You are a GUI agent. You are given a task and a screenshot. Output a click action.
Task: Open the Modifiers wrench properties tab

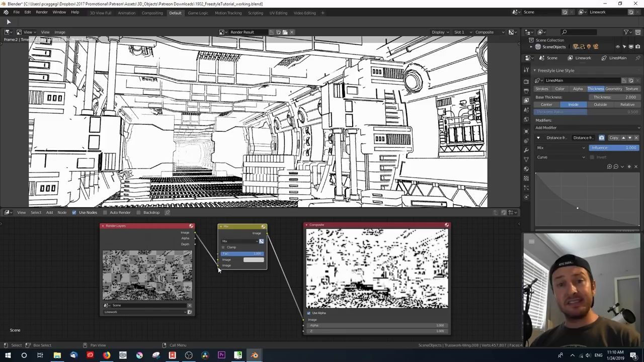tap(526, 150)
